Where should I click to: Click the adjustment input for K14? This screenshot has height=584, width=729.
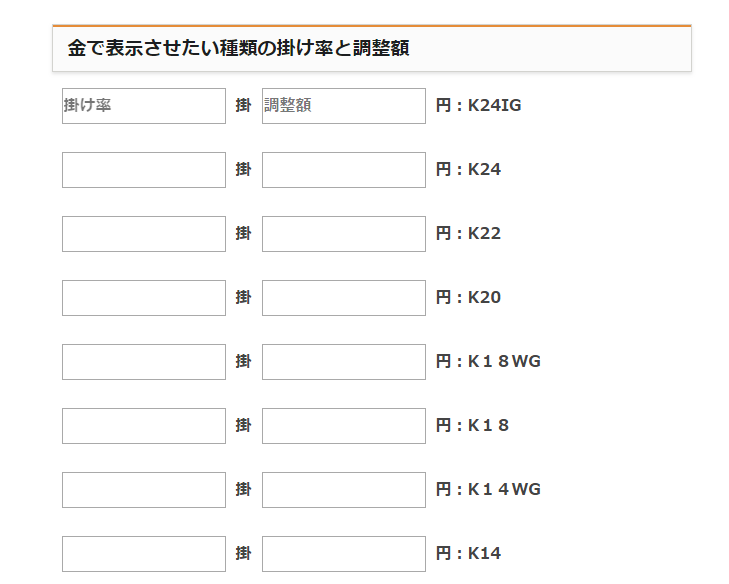(344, 554)
